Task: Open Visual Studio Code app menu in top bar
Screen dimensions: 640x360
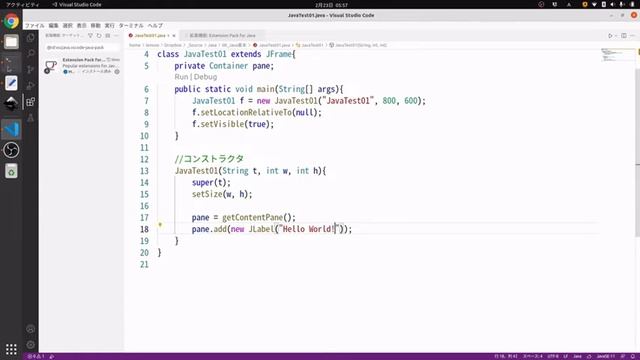Action: coord(77,4)
